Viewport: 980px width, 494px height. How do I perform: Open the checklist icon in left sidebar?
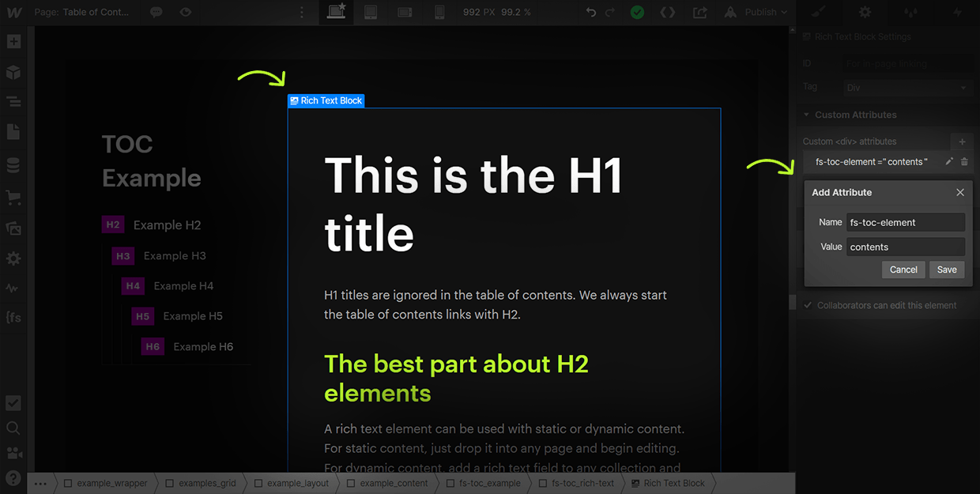point(13,403)
